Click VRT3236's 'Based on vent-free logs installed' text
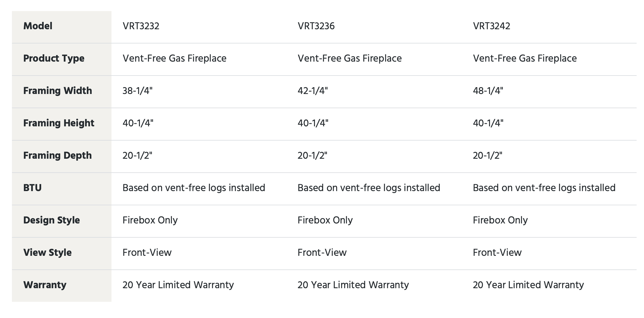Viewport: 644px width, 318px height. coord(369,188)
